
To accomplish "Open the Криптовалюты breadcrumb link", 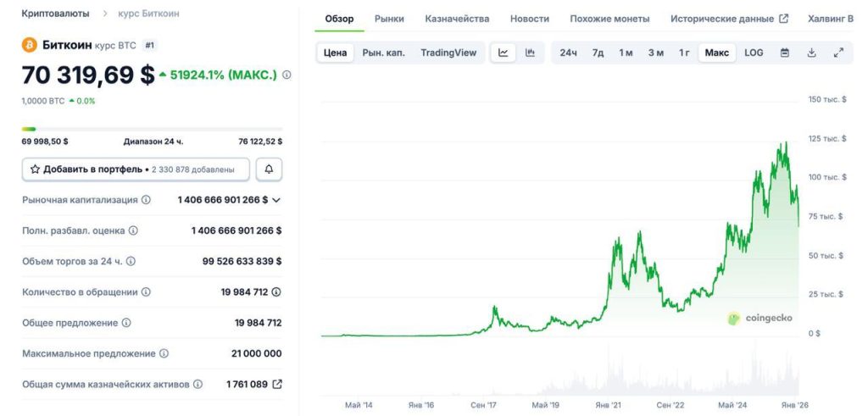I will coord(55,14).
